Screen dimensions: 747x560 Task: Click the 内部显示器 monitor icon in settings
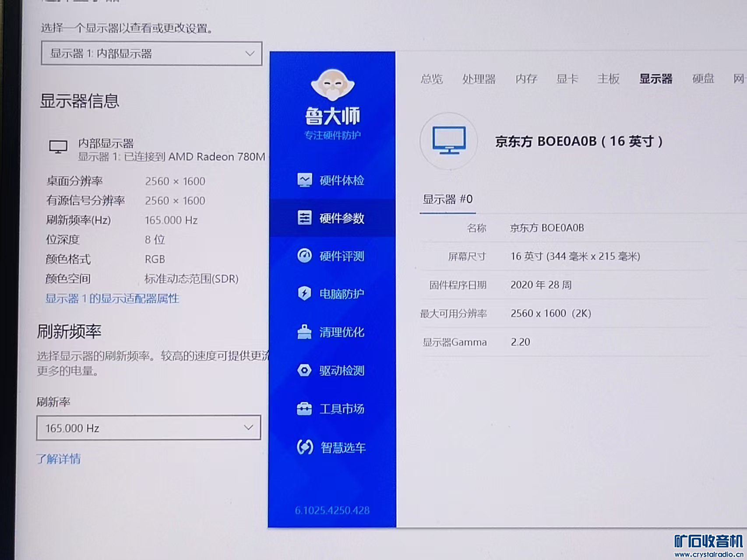(x=58, y=147)
